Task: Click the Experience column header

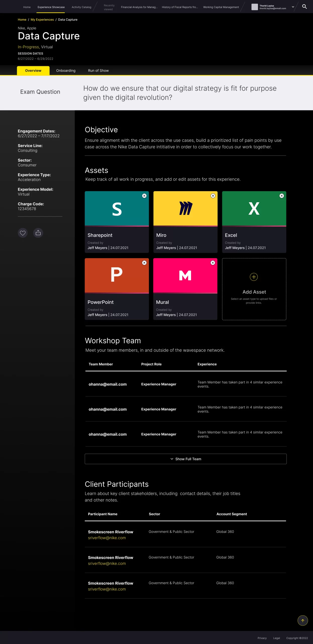Action: pos(207,364)
